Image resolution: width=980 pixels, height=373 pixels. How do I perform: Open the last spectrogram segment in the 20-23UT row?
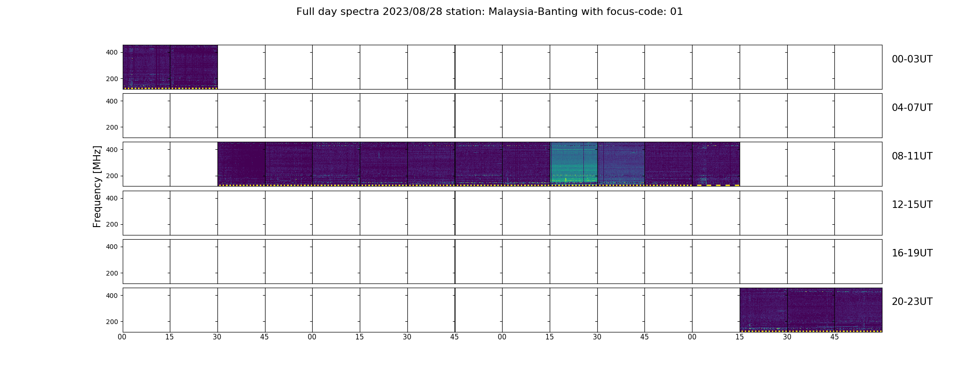point(858,310)
